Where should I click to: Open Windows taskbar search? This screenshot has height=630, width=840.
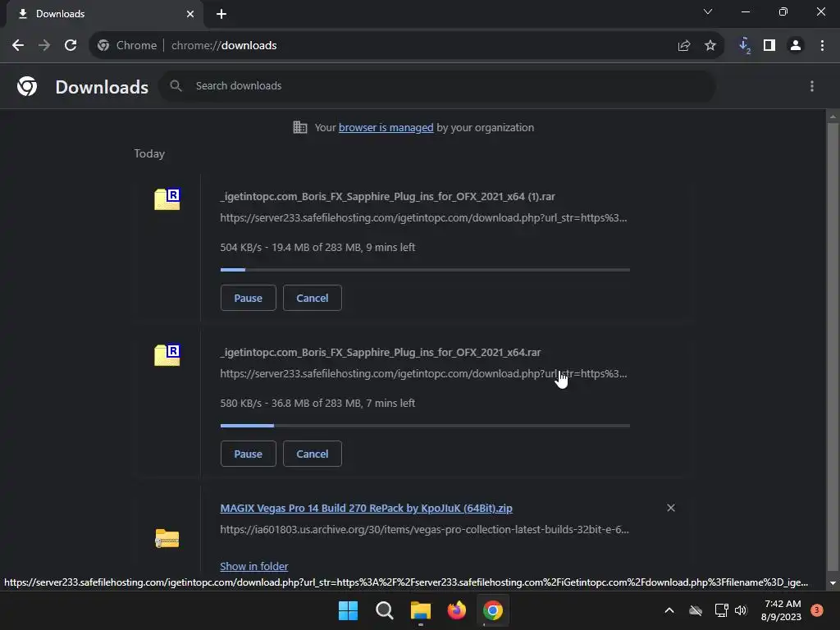(385, 610)
